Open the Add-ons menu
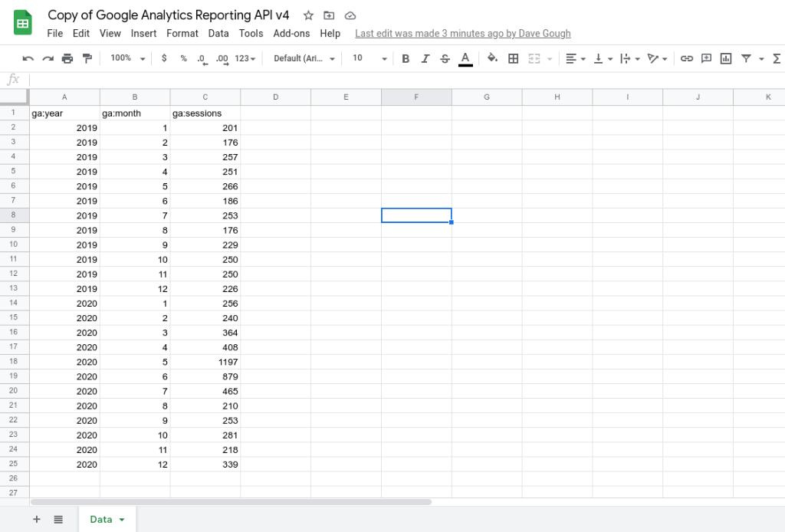 [x=291, y=33]
